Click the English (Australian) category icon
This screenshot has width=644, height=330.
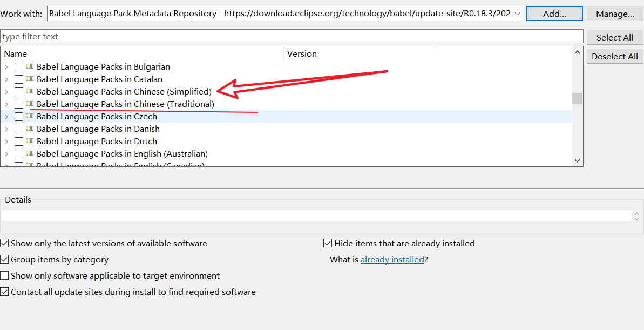click(30, 154)
